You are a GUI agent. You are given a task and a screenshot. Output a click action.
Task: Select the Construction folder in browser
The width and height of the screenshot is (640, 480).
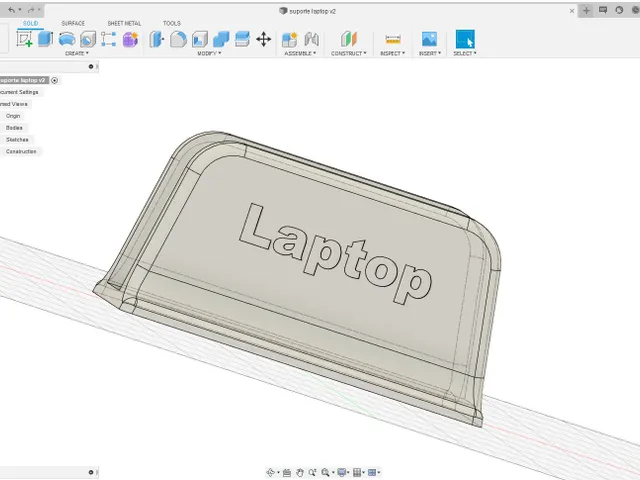click(x=21, y=151)
